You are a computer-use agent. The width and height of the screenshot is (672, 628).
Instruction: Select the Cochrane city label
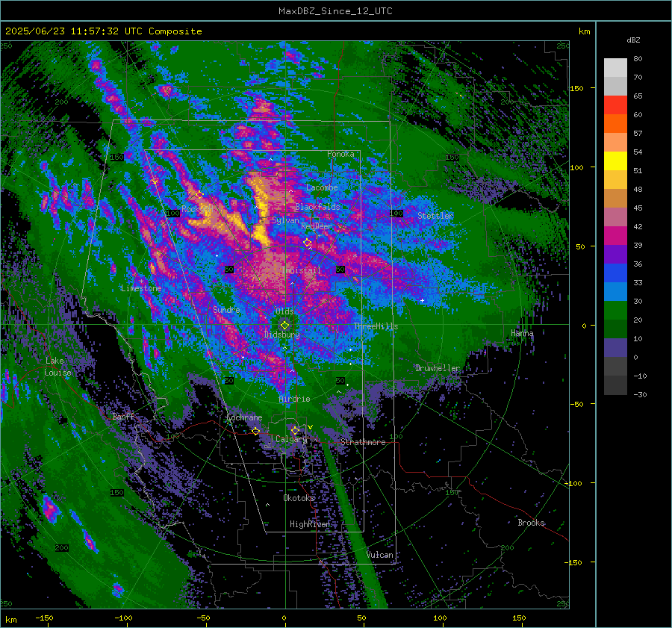pos(244,417)
